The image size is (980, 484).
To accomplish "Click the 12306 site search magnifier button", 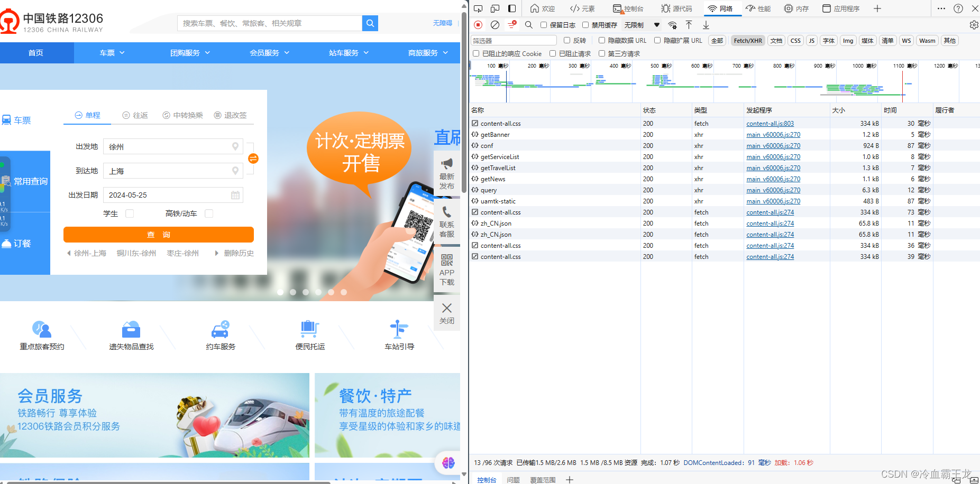I will coord(370,23).
